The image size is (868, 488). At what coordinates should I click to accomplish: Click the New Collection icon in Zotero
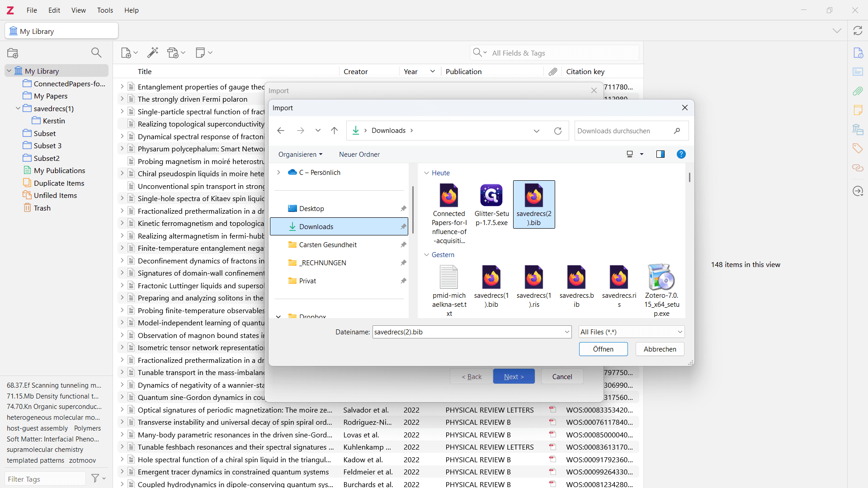13,53
